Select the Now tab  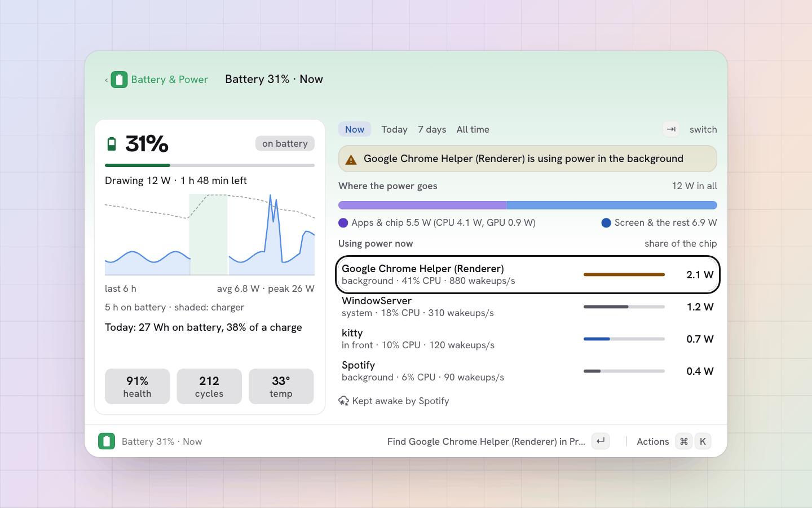click(355, 129)
